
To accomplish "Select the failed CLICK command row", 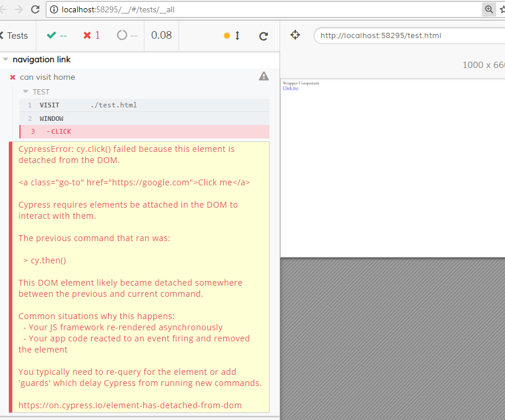I will click(x=144, y=131).
